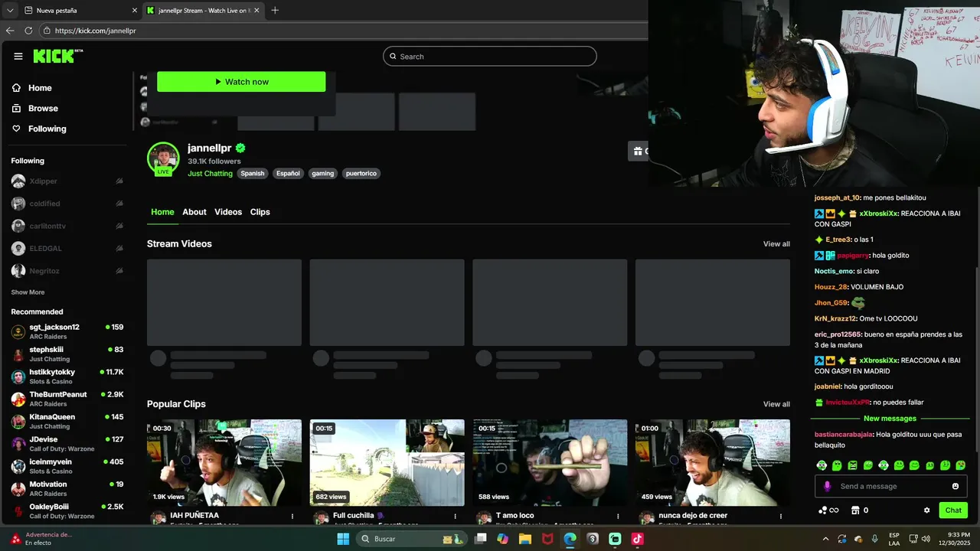Switch to the About tab
980x551 pixels.
(194, 212)
